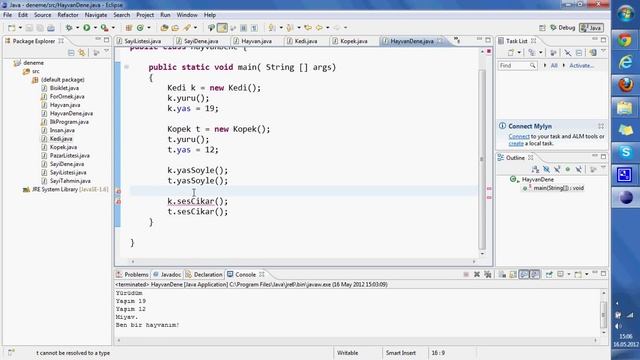Switch to Debug perspective button
This screenshot has width=640, height=360.
click(x=562, y=28)
